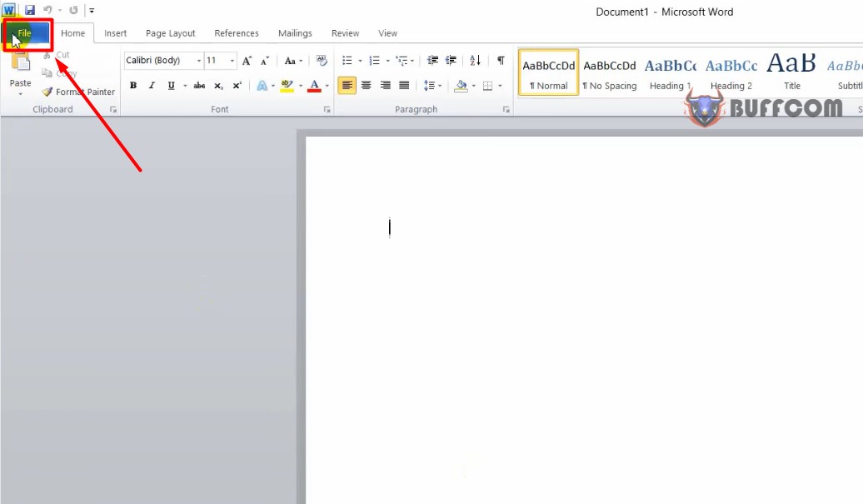
Task: Click the Paste clipboard icon
Action: pos(20,62)
